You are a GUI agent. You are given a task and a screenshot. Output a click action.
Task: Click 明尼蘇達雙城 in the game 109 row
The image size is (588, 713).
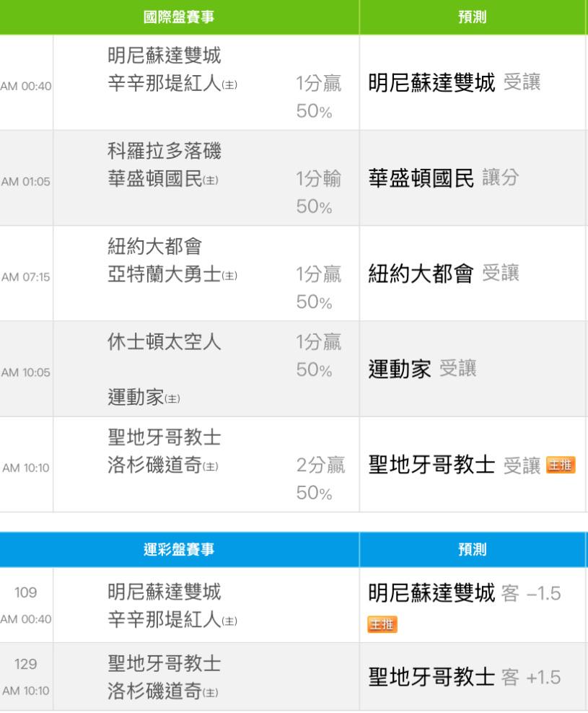(x=164, y=592)
